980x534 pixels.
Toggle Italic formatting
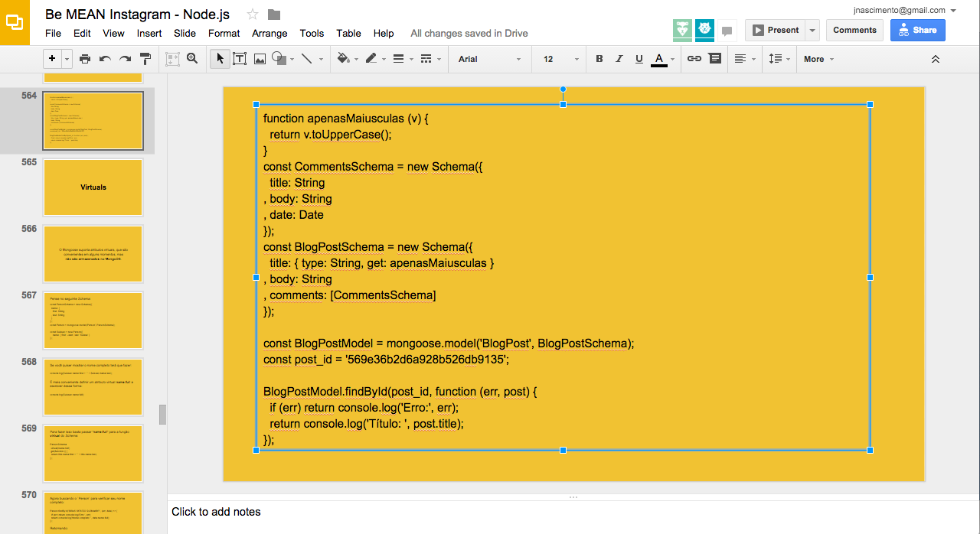click(x=619, y=59)
